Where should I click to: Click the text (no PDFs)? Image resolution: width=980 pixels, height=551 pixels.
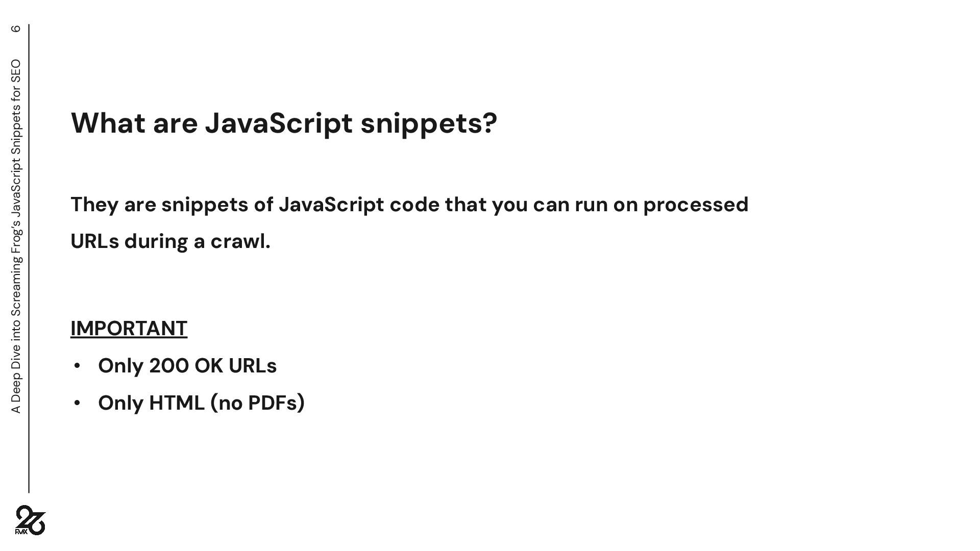[257, 403]
